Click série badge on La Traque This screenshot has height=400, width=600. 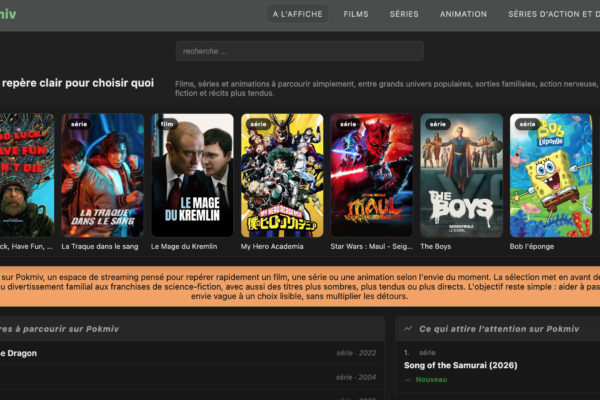click(79, 124)
